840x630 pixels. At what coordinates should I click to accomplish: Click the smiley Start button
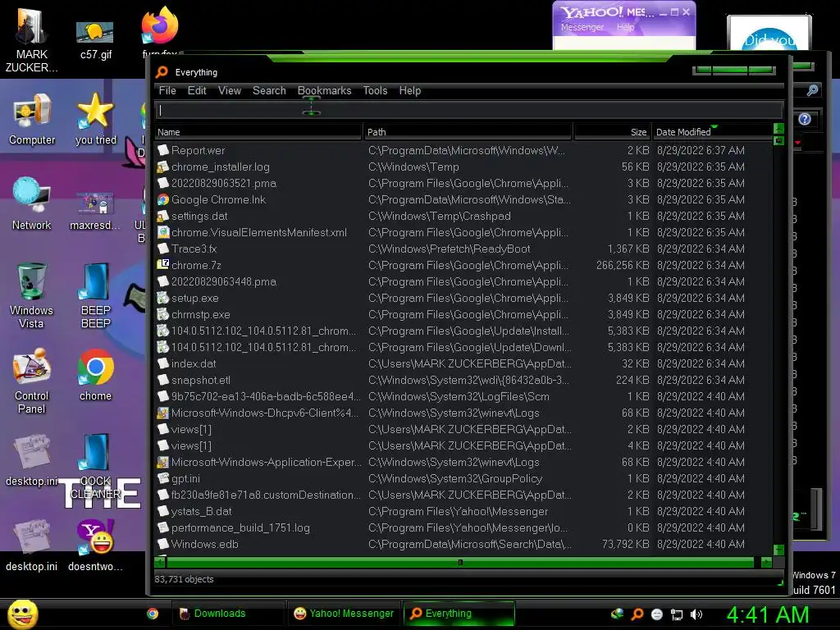22,614
